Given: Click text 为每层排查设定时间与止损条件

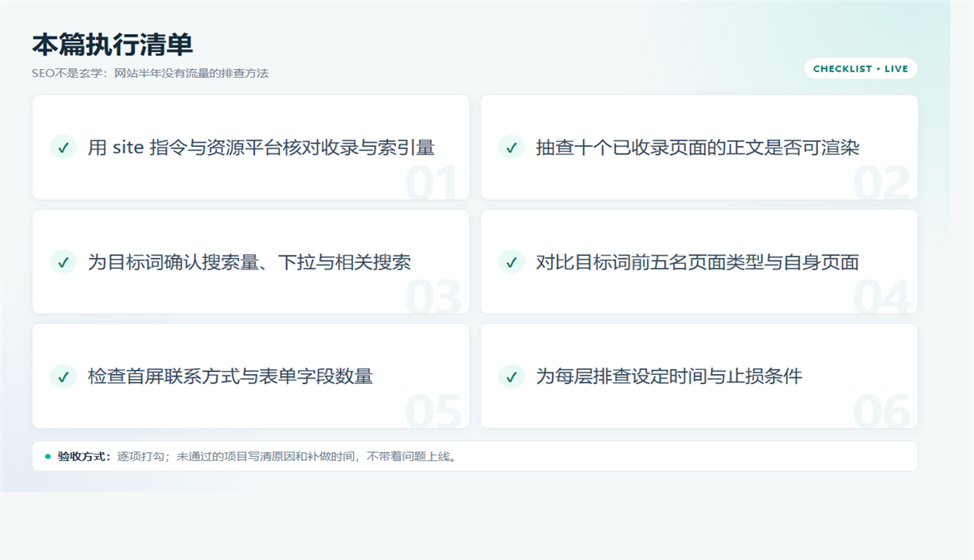Looking at the screenshot, I should pos(669,377).
